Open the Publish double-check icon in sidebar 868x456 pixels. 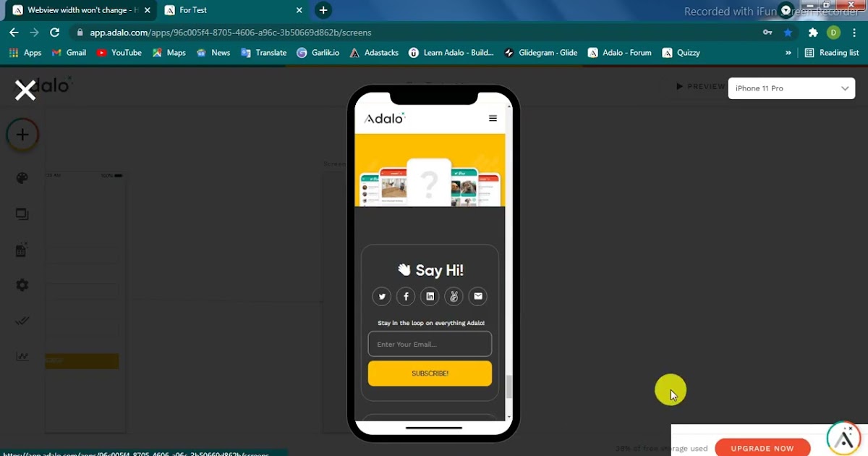(x=22, y=321)
